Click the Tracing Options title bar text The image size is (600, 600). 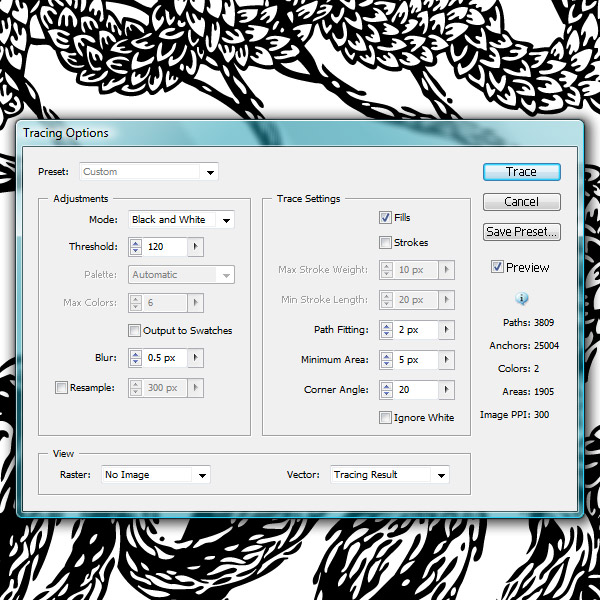click(x=65, y=133)
